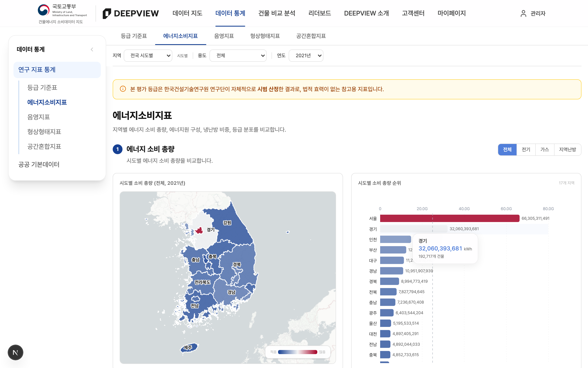
Task: Select 등급 기준표 in sidebar
Action: (x=42, y=88)
